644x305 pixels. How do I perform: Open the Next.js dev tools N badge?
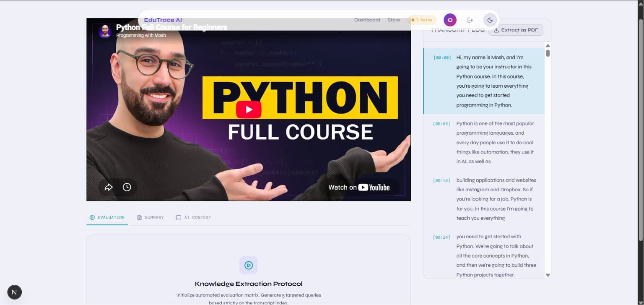tap(15, 292)
